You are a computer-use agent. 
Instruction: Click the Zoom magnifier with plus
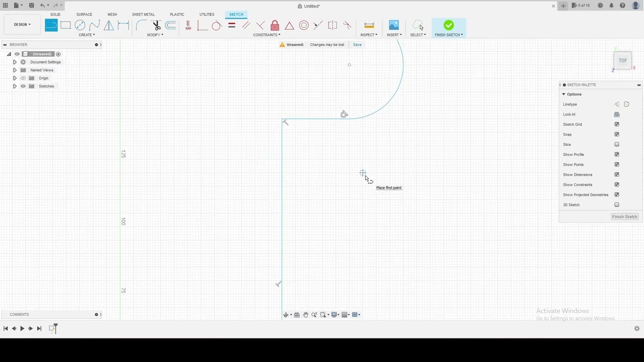tap(314, 315)
